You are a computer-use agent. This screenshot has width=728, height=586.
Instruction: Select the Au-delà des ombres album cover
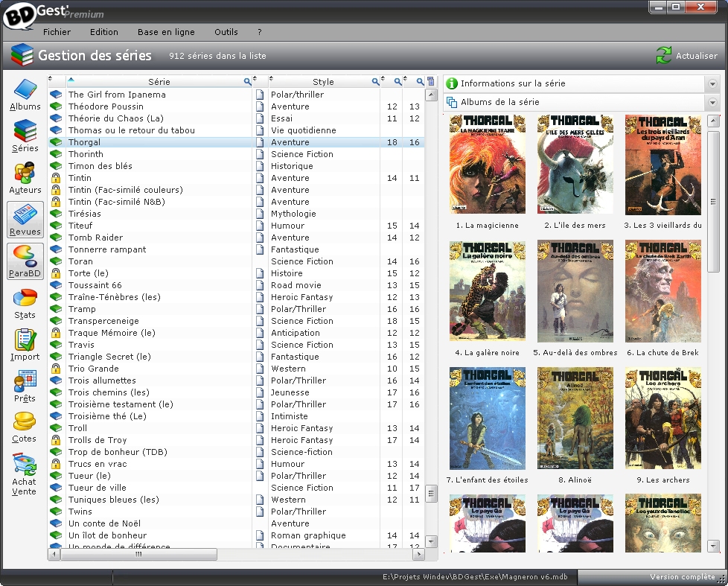(575, 291)
